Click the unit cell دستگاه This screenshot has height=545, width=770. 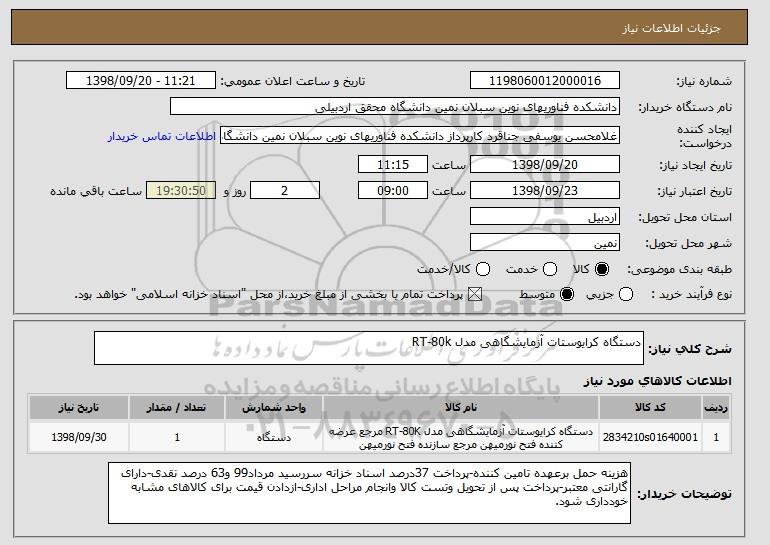pos(274,437)
